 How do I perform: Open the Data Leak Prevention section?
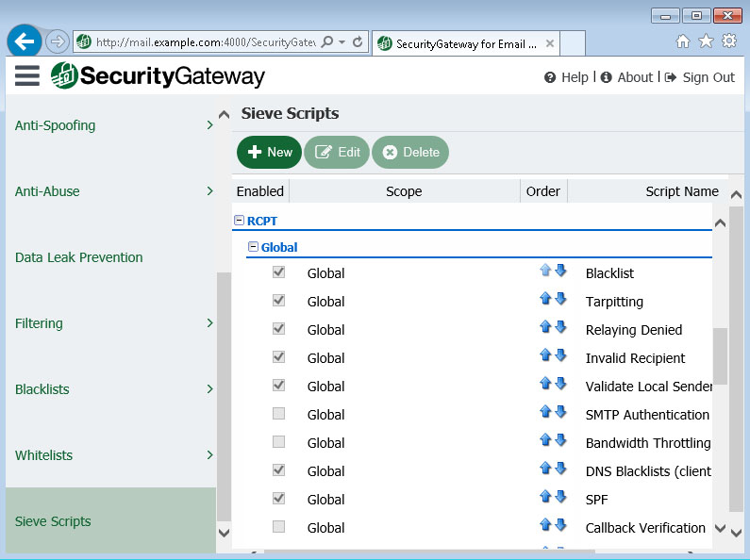coord(79,257)
